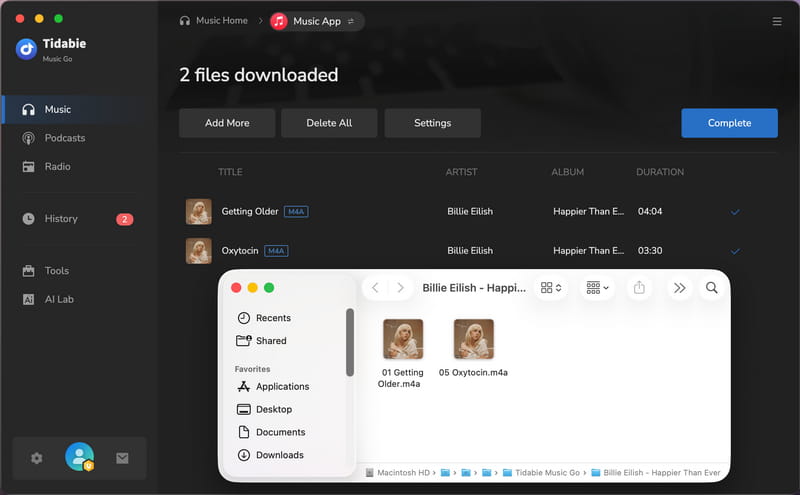The height and width of the screenshot is (495, 800).
Task: Click the 04:04 duration value
Action: coord(649,212)
